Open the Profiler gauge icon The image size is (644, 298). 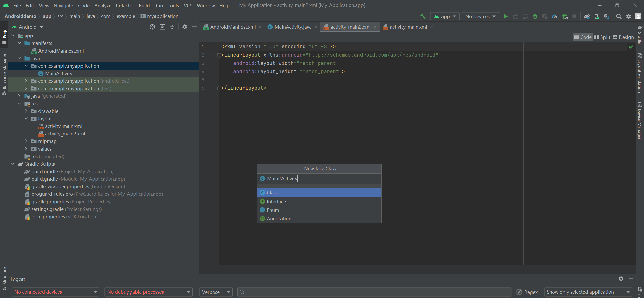click(x=555, y=16)
